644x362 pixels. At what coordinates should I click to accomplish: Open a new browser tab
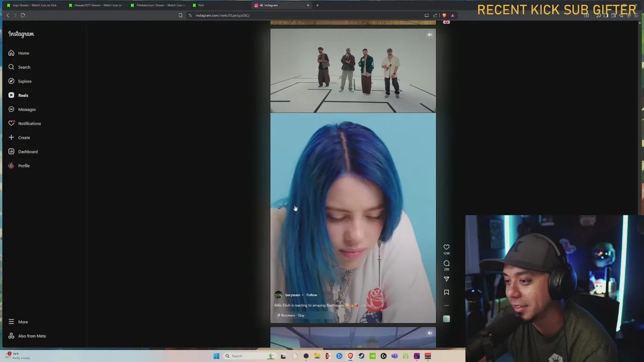point(317,5)
